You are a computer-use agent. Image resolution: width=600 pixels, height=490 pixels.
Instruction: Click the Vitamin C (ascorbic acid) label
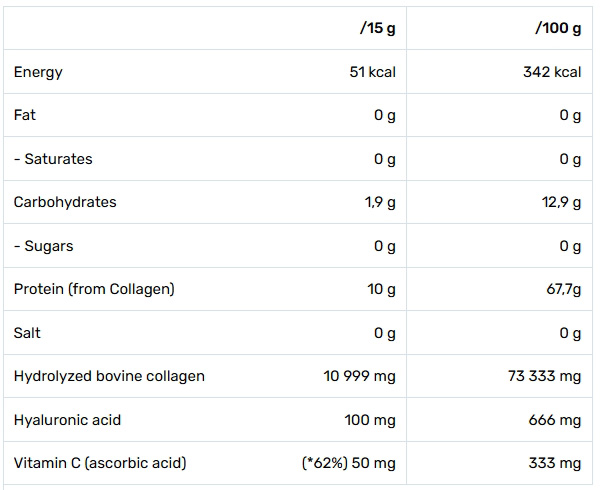tap(100, 463)
